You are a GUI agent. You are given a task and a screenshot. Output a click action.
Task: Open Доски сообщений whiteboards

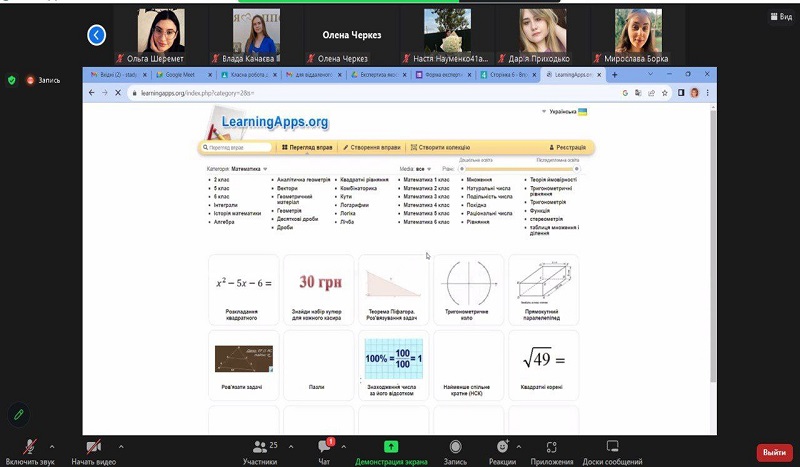(612, 452)
